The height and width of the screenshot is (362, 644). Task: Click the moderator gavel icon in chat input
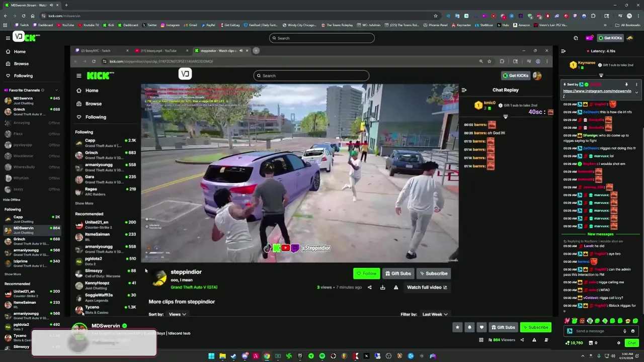[x=570, y=331]
